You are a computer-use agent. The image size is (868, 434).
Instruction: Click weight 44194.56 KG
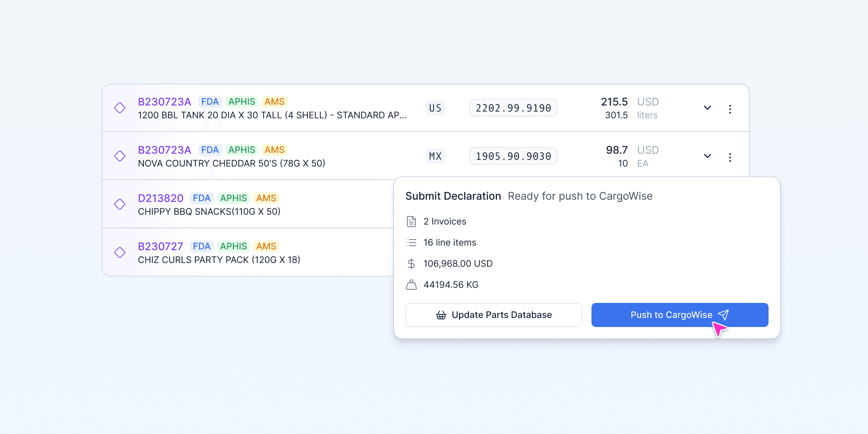[x=451, y=285]
